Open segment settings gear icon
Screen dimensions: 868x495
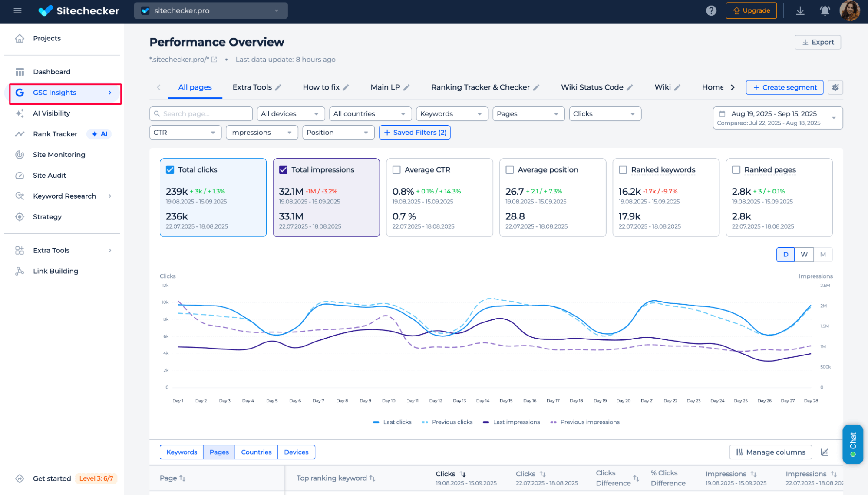[835, 87]
